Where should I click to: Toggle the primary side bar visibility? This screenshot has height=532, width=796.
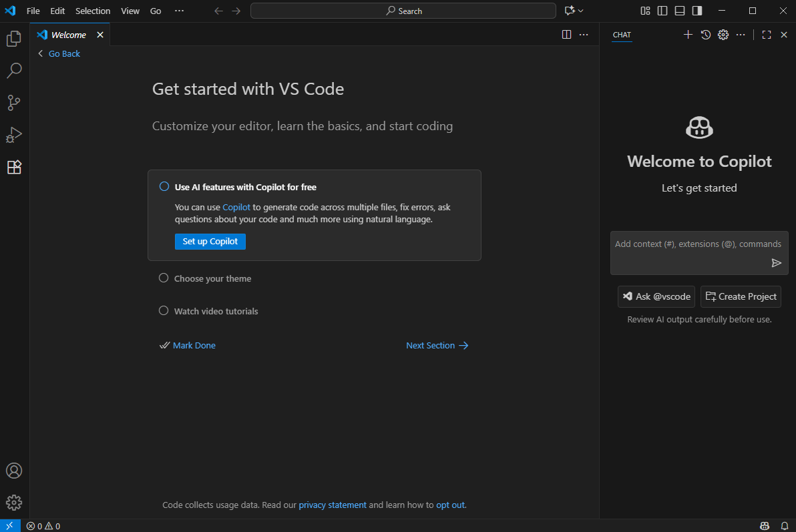coord(662,11)
